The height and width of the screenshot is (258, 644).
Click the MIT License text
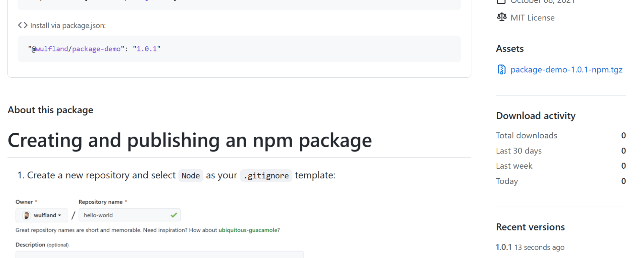532,18
